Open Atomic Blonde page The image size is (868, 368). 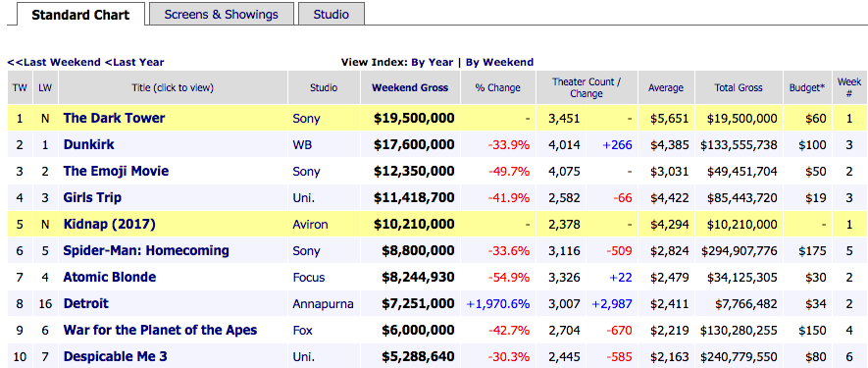[110, 277]
